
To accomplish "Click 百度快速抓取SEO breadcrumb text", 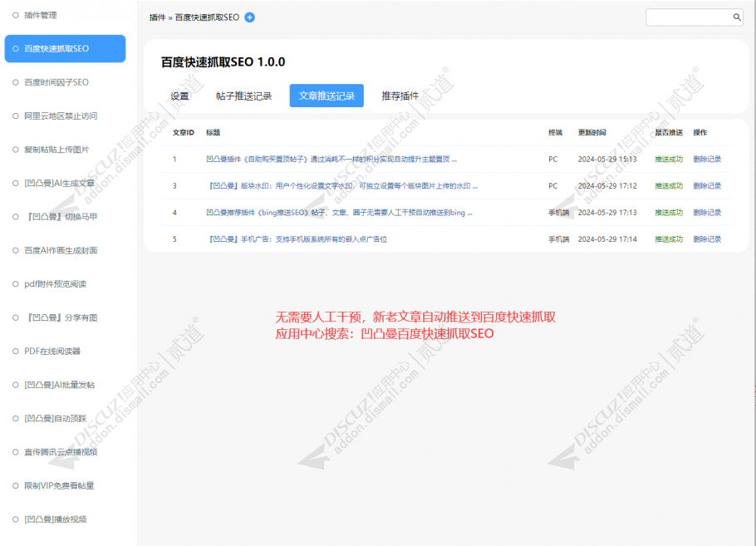I will click(x=207, y=17).
